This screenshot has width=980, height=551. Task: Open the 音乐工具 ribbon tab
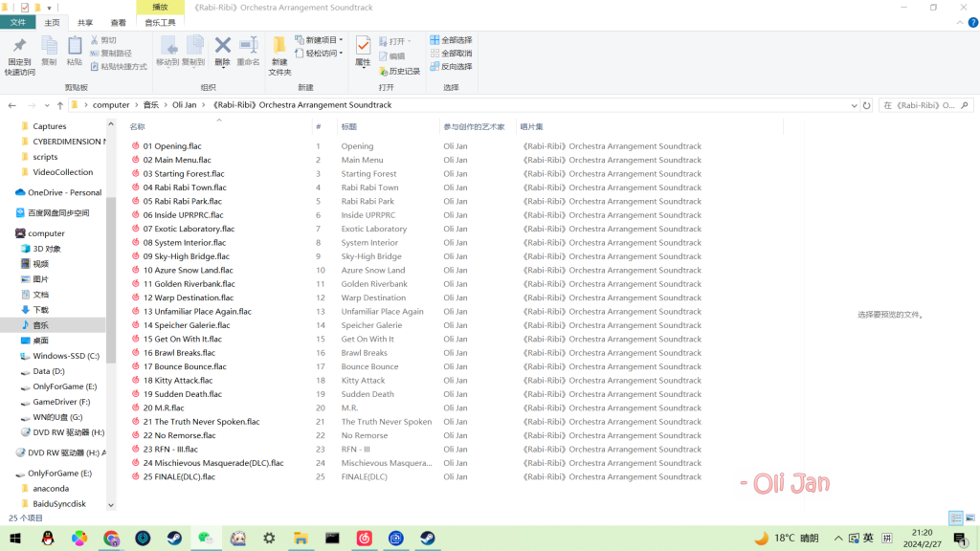[x=160, y=22]
